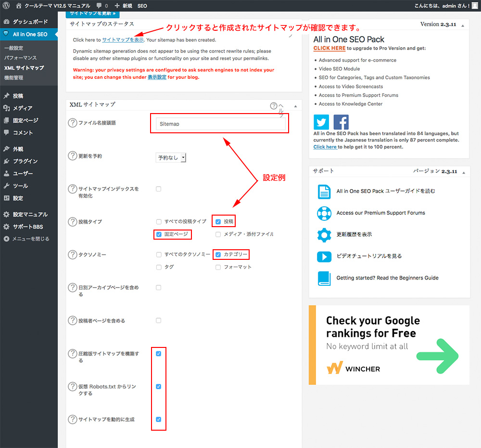Enable 日別アーカイブページを含める checkbox

[158, 287]
